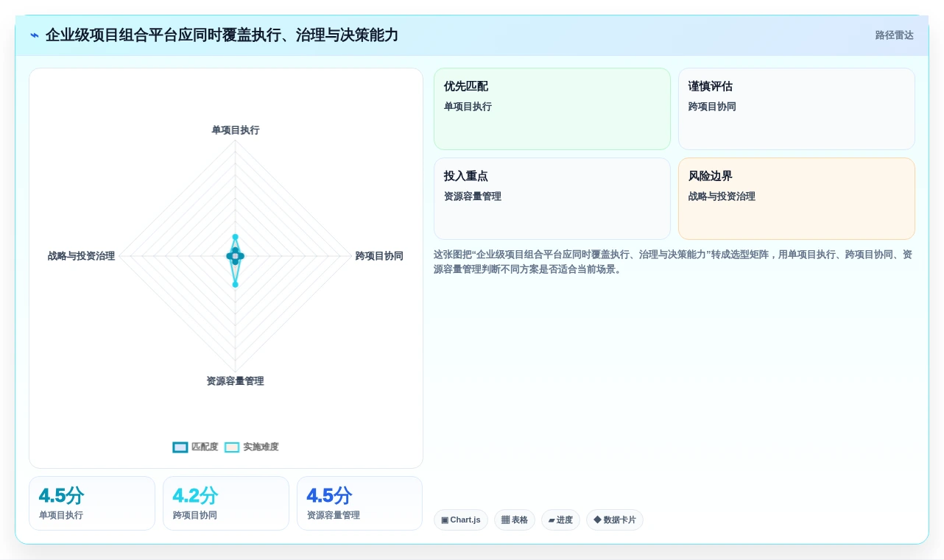This screenshot has height=560, width=944.
Task: Click the top radar point on the 单项目执行 axis
Action: click(x=236, y=237)
